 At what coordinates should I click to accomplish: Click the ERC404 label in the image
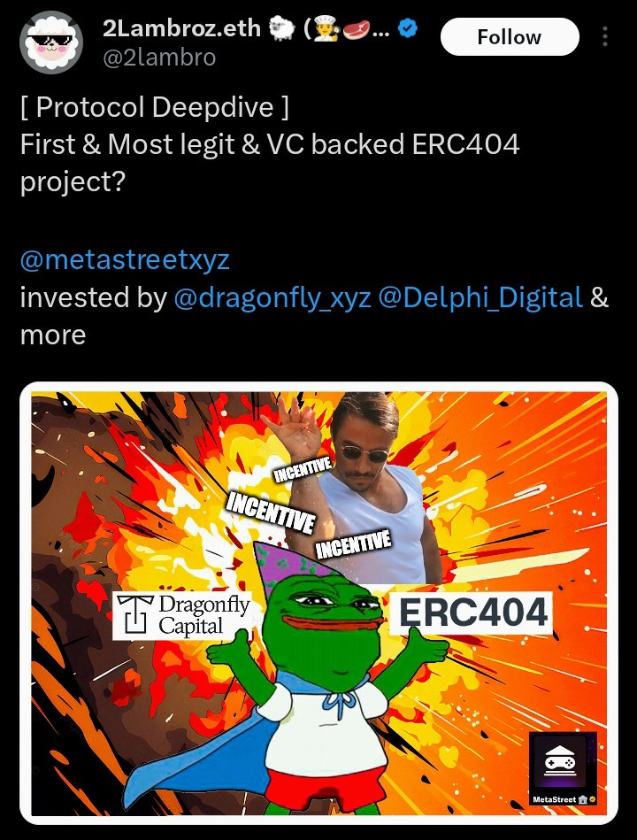(x=472, y=613)
